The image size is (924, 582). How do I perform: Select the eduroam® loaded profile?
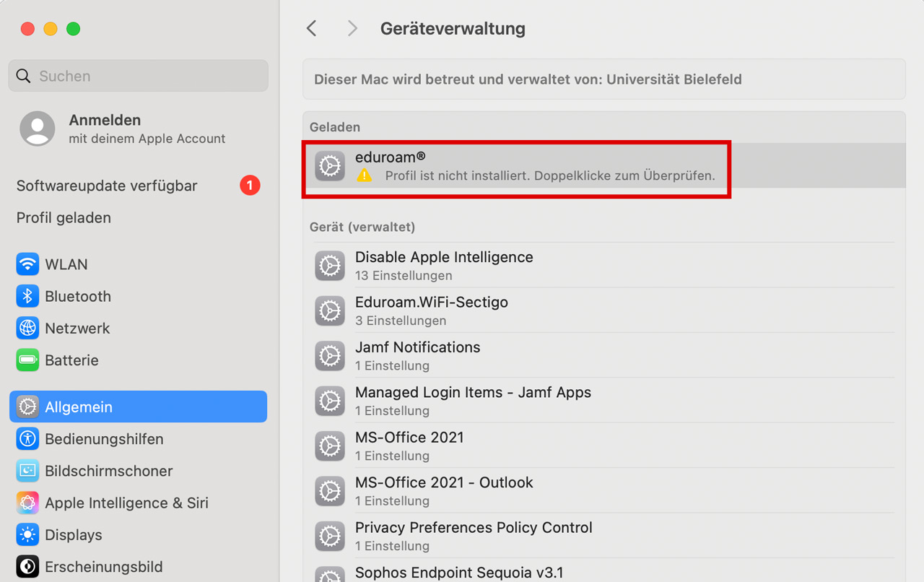[603, 166]
